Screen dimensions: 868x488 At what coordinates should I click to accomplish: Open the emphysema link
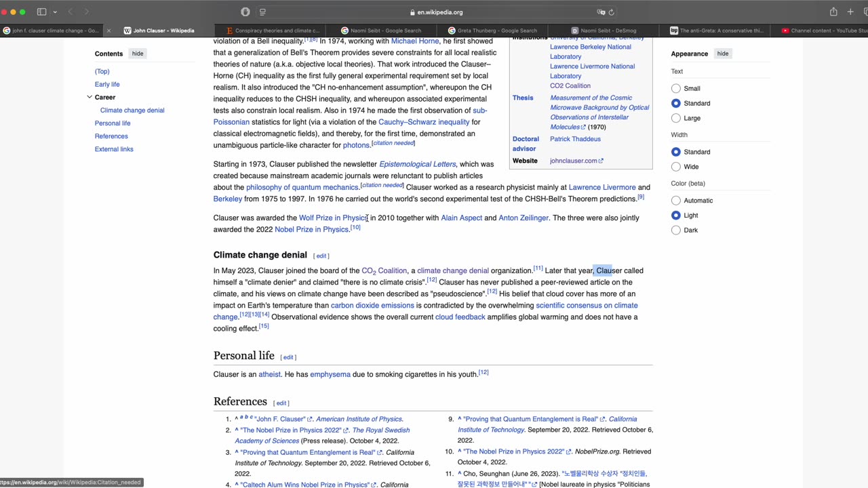pos(330,374)
